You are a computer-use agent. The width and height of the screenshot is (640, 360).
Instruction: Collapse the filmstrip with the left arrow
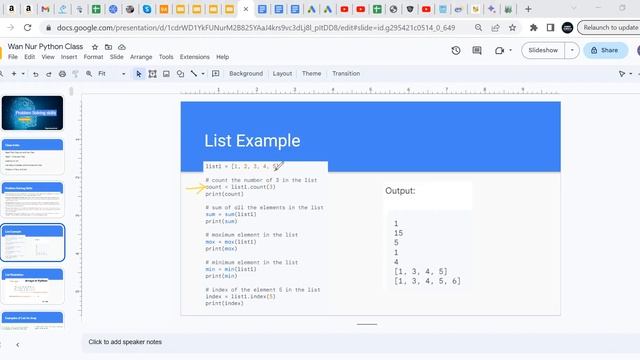[x=18, y=345]
